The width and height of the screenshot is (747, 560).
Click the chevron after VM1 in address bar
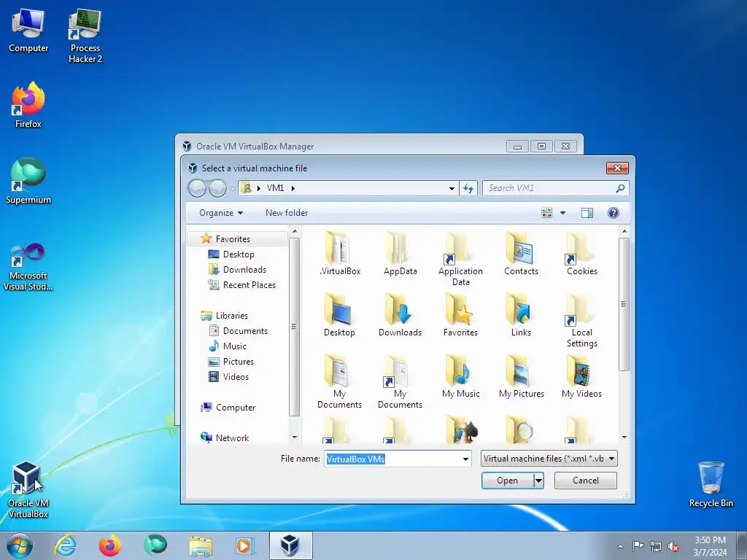coord(293,188)
